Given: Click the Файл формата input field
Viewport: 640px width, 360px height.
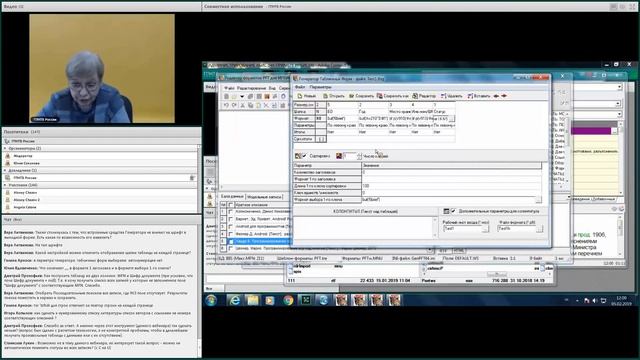Looking at the screenshot, I should pyautogui.click(x=516, y=229).
